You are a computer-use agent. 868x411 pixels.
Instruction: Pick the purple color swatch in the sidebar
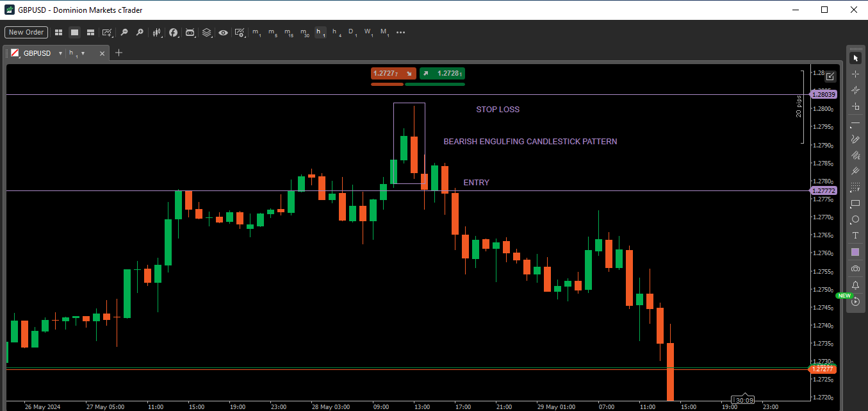855,251
